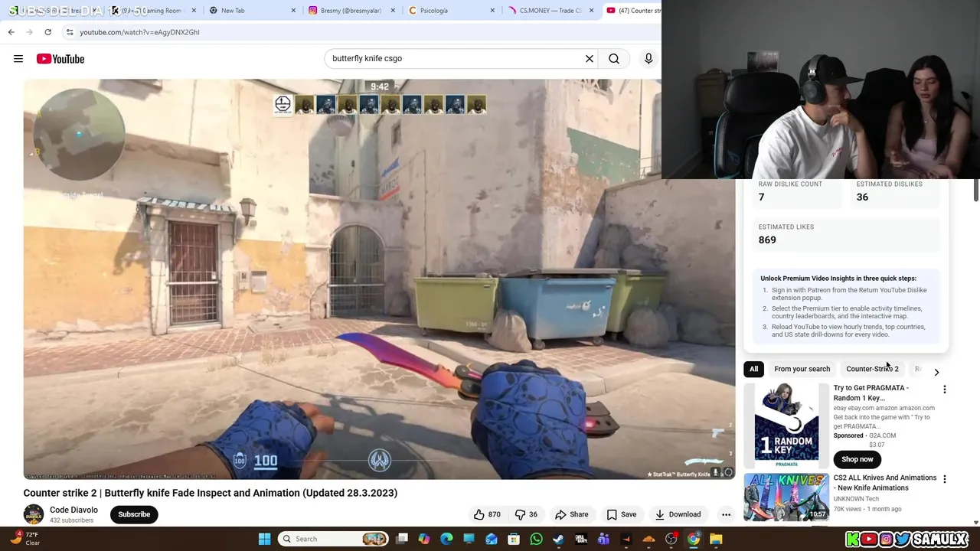Select the 'All' filter chip
The image size is (980, 551).
(753, 369)
